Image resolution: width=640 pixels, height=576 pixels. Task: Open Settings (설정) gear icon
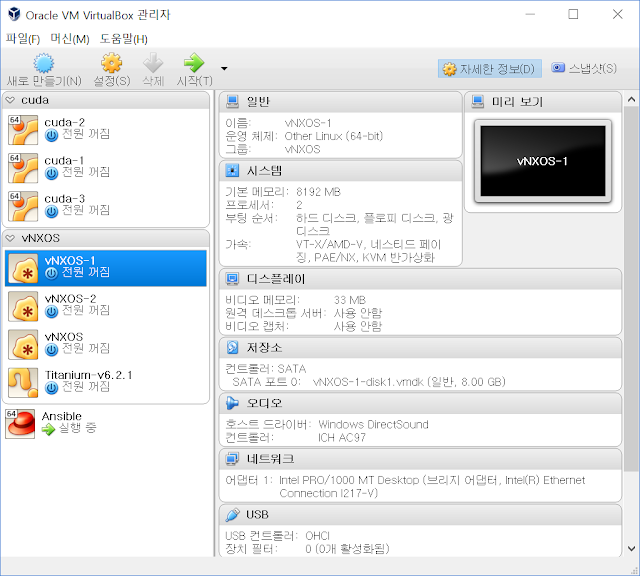(112, 63)
